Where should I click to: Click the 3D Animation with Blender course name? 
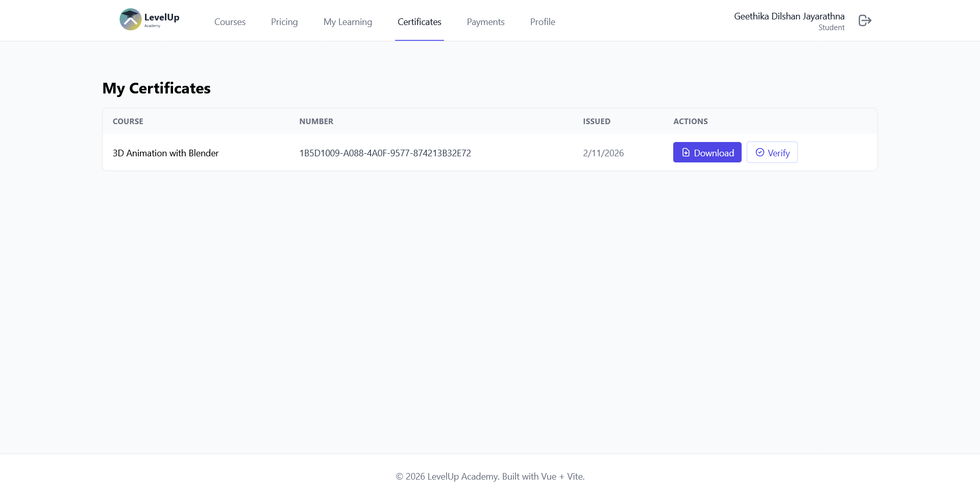[165, 153]
